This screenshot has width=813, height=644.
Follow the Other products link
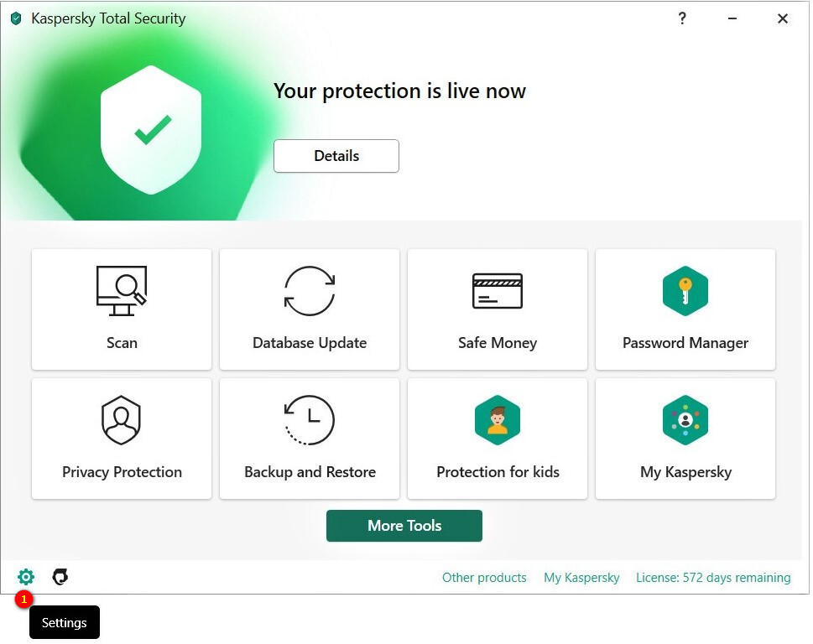[484, 578]
